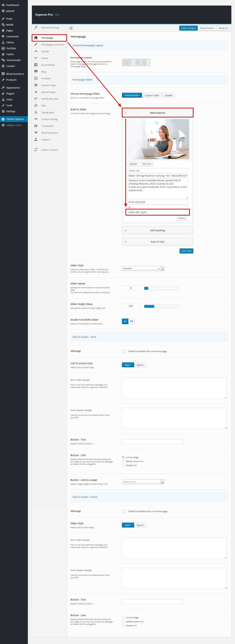Select Specify Custom link radio in Intro

click(123, 461)
